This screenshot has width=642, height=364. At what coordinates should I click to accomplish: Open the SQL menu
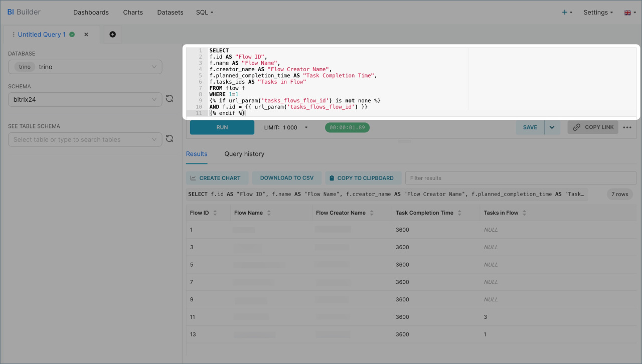[205, 13]
